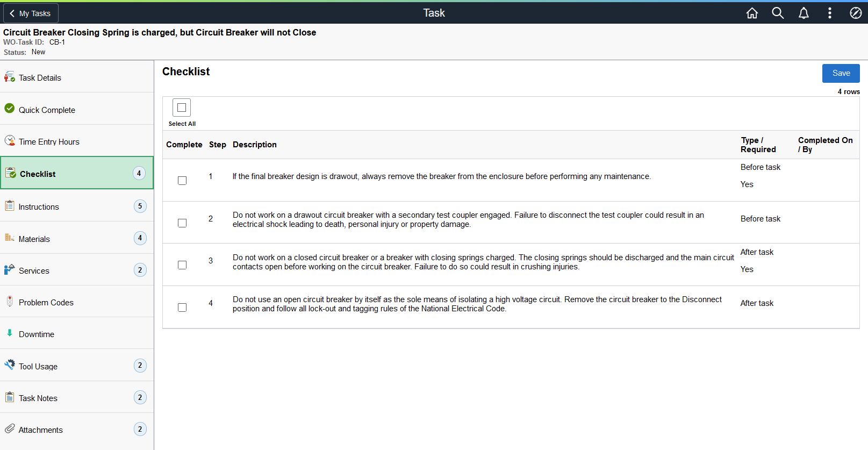
Task: Click the Quick Complete green check icon
Action: (10, 109)
